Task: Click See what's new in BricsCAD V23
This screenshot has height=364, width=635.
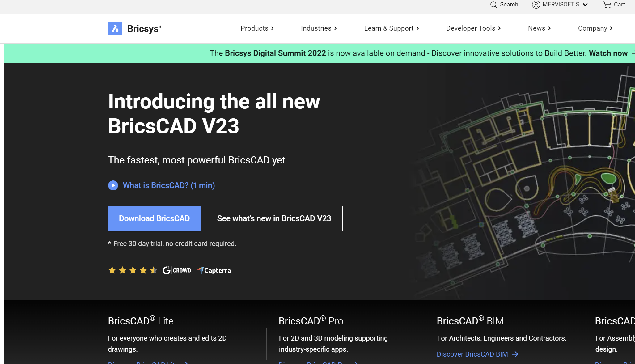Action: coord(274,218)
